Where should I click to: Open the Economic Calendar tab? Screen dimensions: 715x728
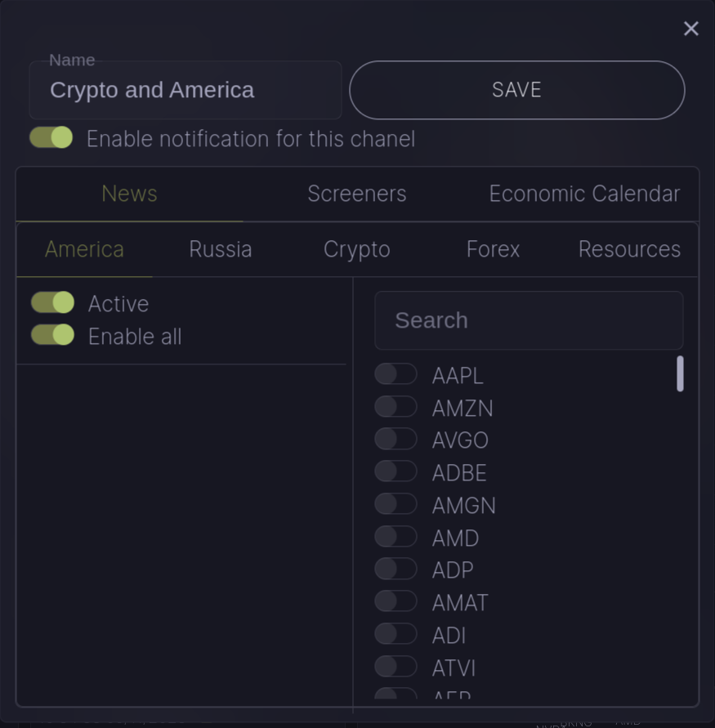pos(584,194)
